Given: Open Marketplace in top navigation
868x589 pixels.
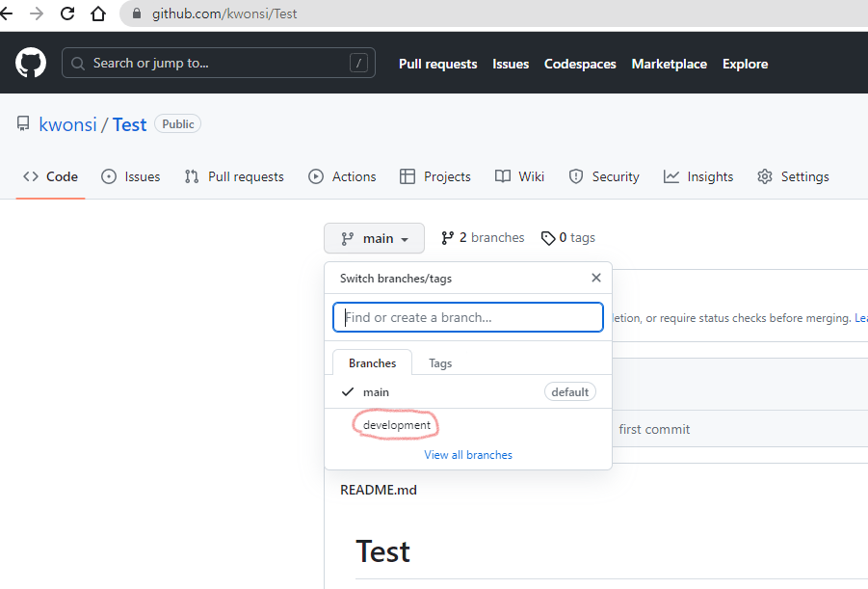Looking at the screenshot, I should pos(670,64).
